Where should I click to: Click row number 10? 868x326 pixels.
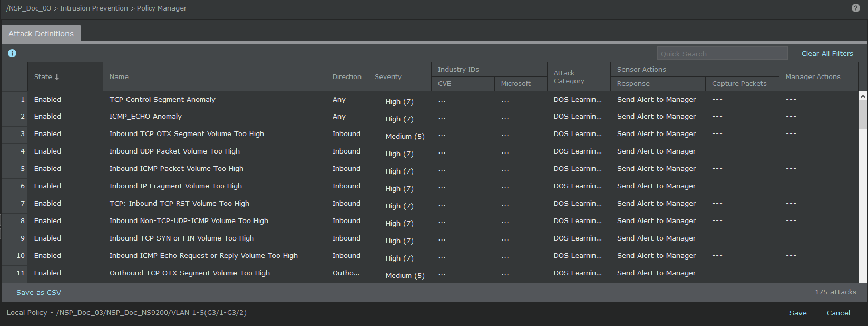click(21, 256)
